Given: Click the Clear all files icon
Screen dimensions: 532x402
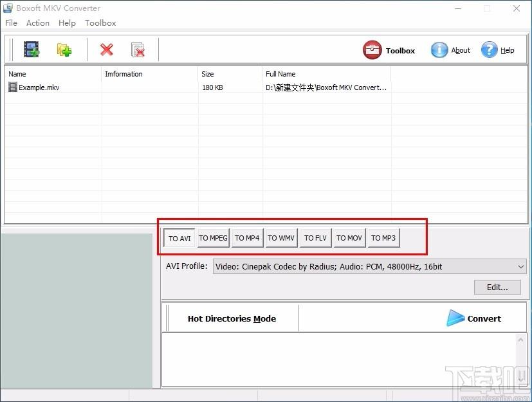Looking at the screenshot, I should [x=138, y=50].
